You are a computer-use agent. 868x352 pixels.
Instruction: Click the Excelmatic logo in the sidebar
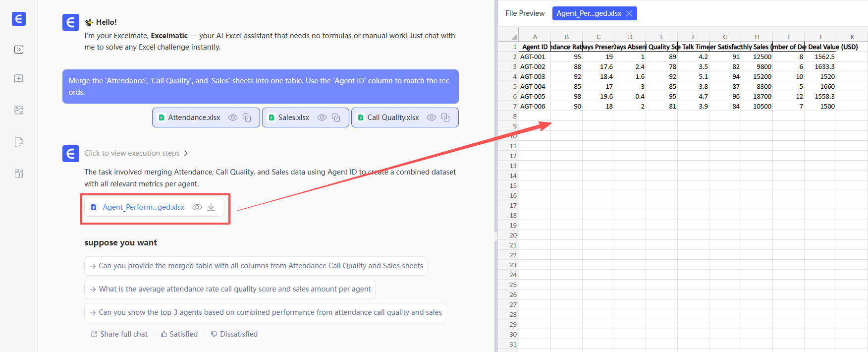pos(19,19)
